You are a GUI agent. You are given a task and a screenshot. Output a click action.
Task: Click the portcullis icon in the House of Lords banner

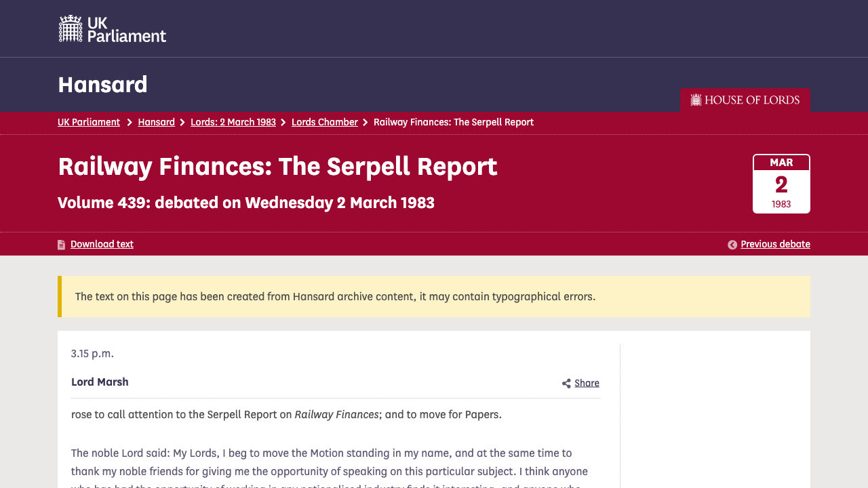pyautogui.click(x=695, y=100)
